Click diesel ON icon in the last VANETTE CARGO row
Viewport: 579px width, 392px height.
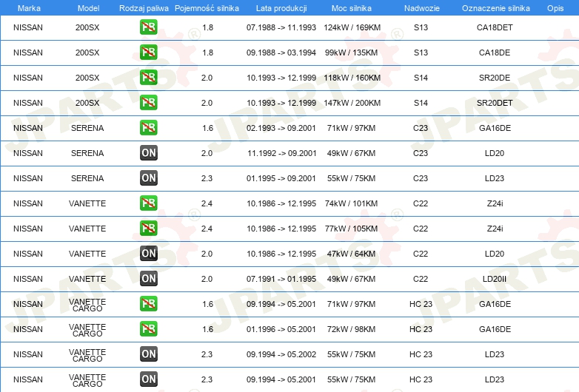(x=148, y=379)
